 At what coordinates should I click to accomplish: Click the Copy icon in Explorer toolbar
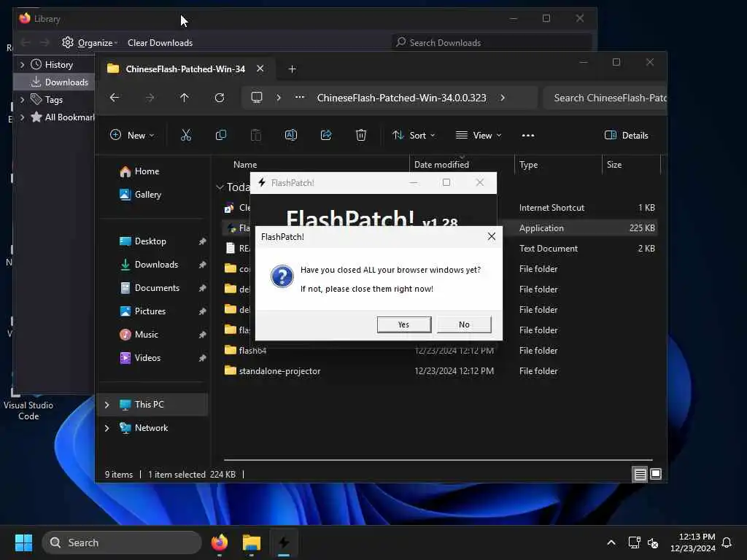[220, 135]
